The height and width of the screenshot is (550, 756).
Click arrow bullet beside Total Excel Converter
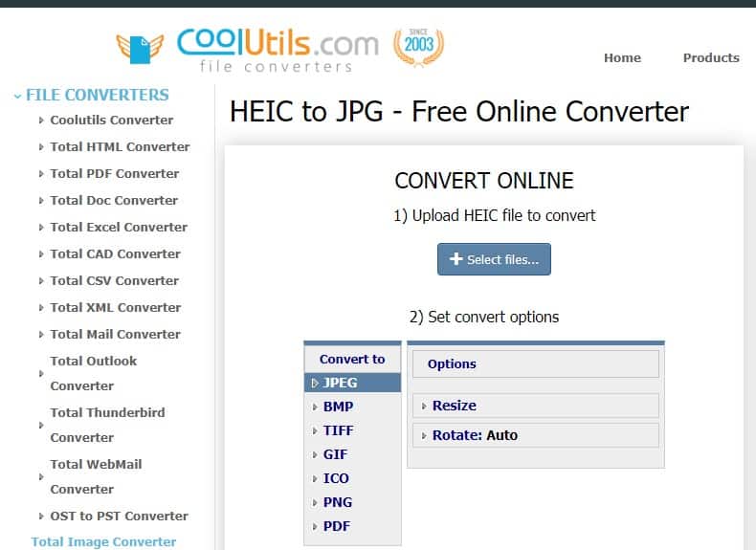point(41,228)
